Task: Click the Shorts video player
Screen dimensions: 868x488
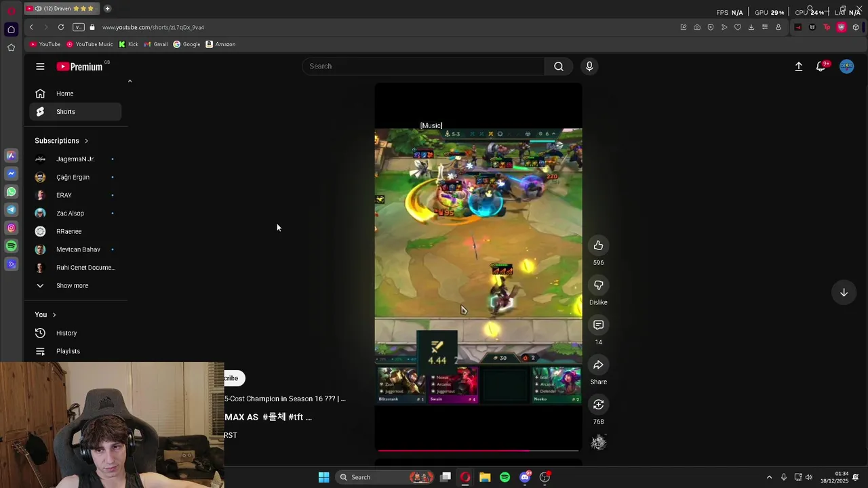Action: tap(478, 266)
